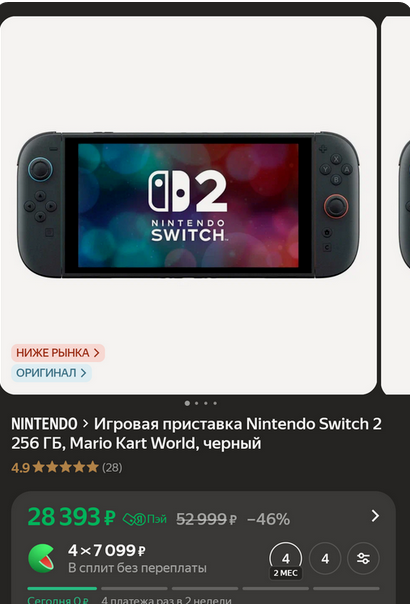Tap the green Split pie icon

(41, 559)
